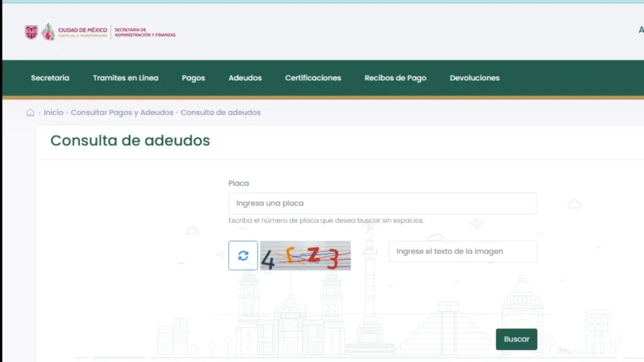The width and height of the screenshot is (644, 362).
Task: Open Consultar Pagos y Adeudos breadcrumb
Action: (x=122, y=112)
